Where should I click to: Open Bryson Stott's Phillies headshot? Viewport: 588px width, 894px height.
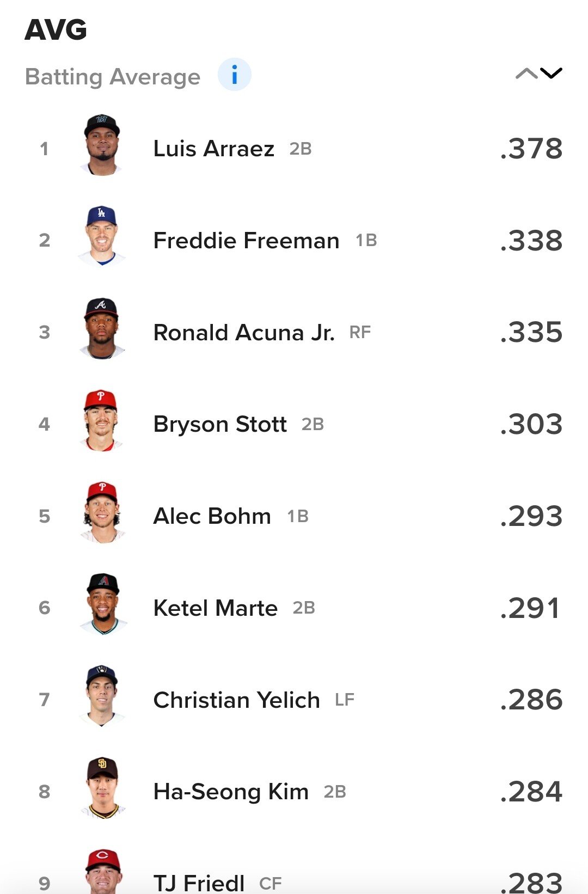coord(102,420)
